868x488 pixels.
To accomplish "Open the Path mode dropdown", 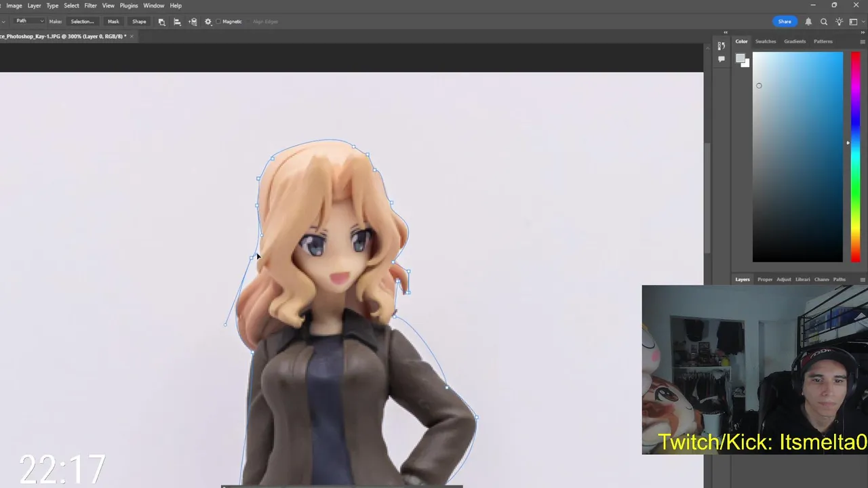I will click(x=29, y=21).
